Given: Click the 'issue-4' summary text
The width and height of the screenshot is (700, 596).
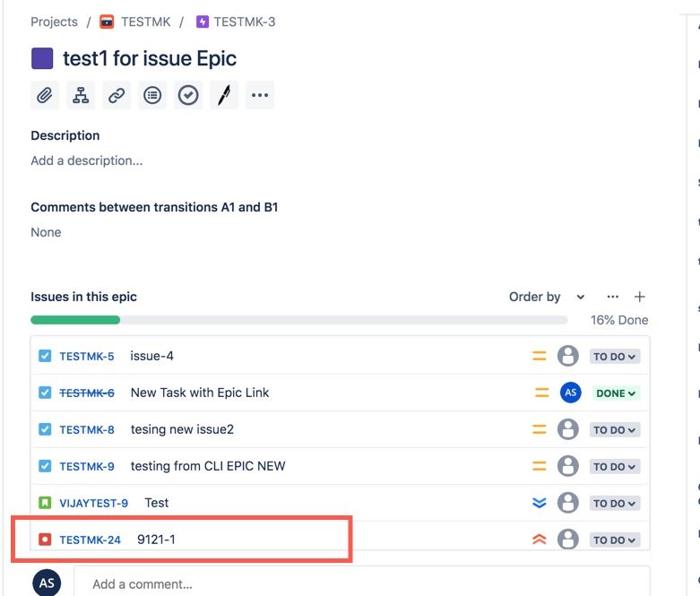Looking at the screenshot, I should [x=151, y=357].
